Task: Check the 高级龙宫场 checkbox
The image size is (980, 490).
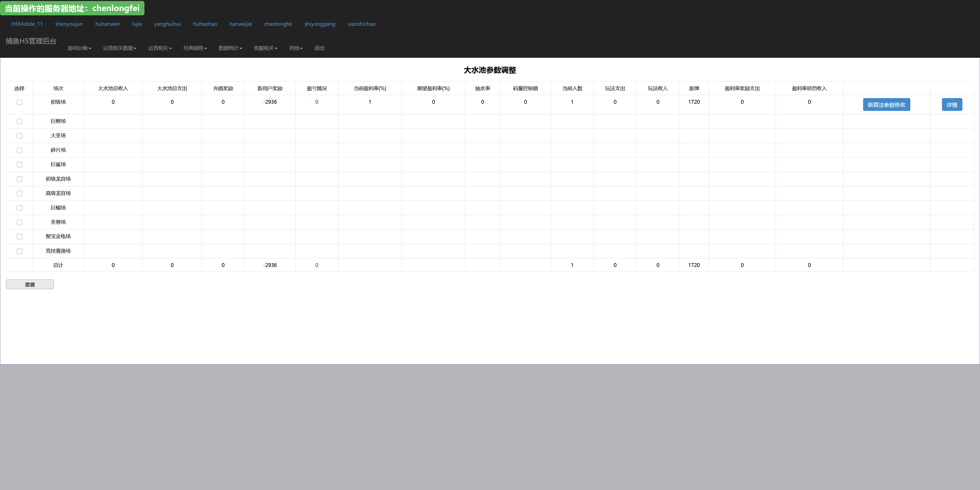Action: (19, 193)
